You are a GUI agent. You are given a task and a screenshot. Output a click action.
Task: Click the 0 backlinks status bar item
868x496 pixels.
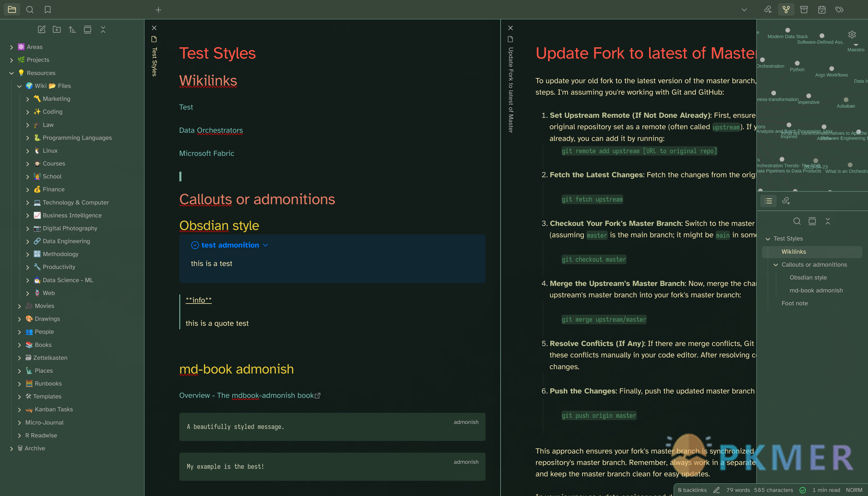[692, 490]
